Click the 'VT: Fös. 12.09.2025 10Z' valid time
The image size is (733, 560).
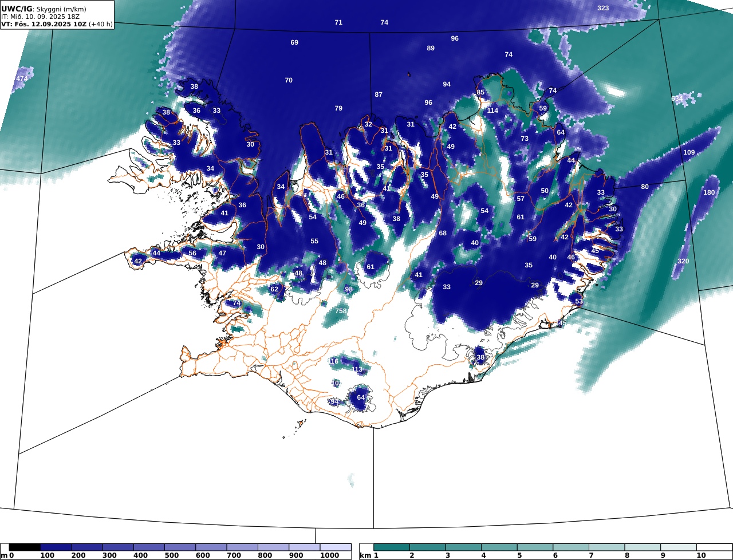point(44,25)
